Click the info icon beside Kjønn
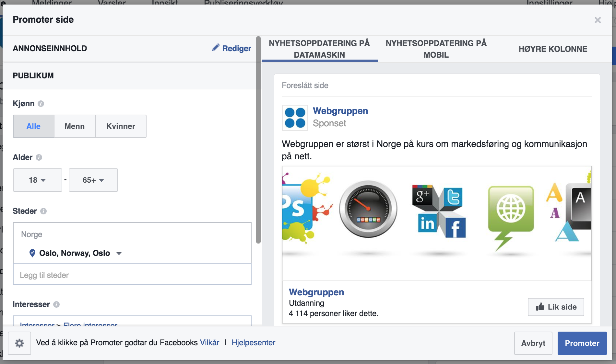616x364 pixels. (41, 104)
